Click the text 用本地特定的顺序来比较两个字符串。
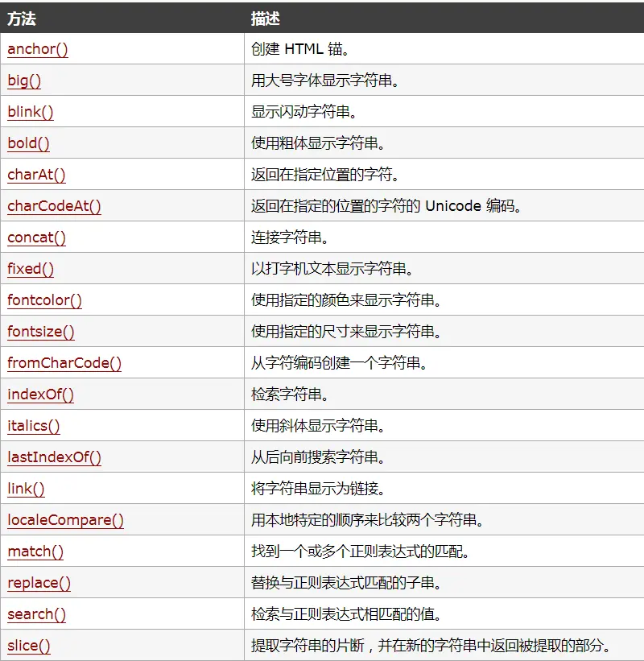 (x=367, y=520)
